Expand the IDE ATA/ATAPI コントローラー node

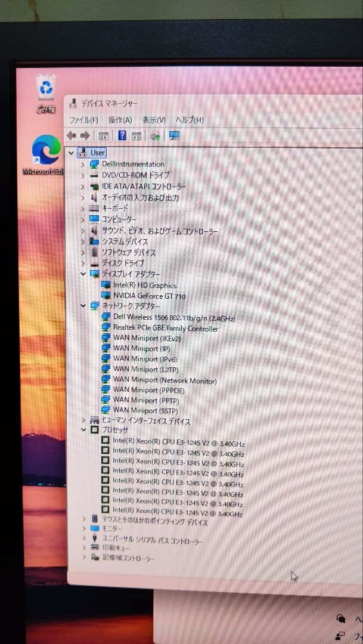click(x=82, y=187)
